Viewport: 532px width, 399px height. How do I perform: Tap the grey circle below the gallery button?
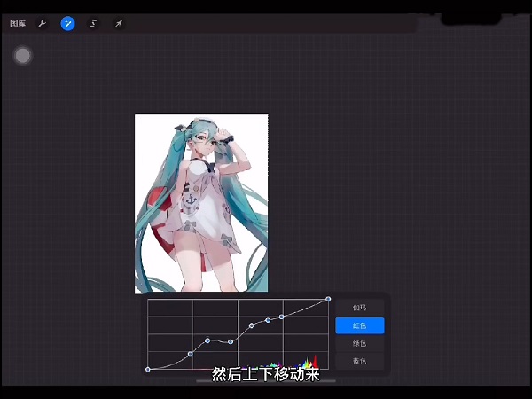click(x=23, y=56)
